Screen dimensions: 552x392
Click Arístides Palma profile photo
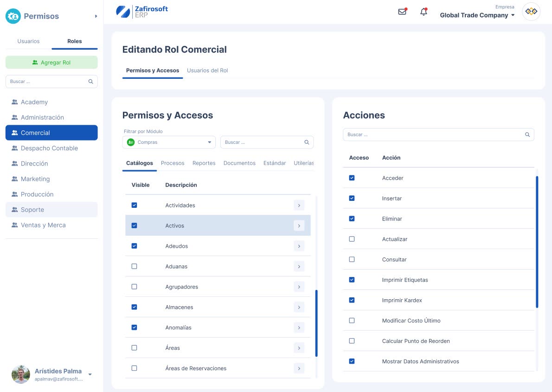pyautogui.click(x=21, y=374)
